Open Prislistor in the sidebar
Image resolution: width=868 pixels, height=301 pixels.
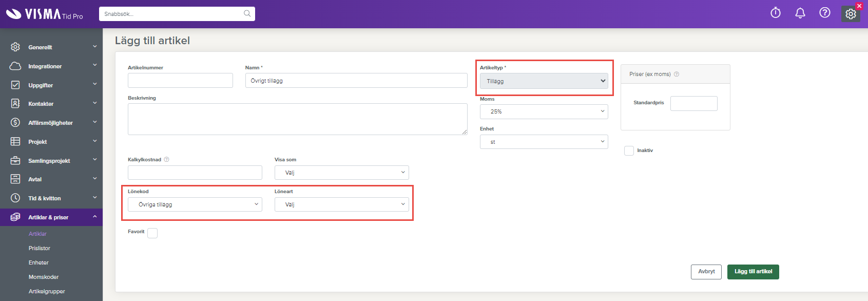point(40,248)
